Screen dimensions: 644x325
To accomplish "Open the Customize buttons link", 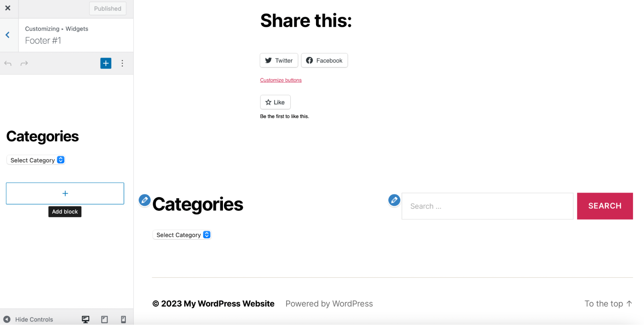I will coord(281,80).
